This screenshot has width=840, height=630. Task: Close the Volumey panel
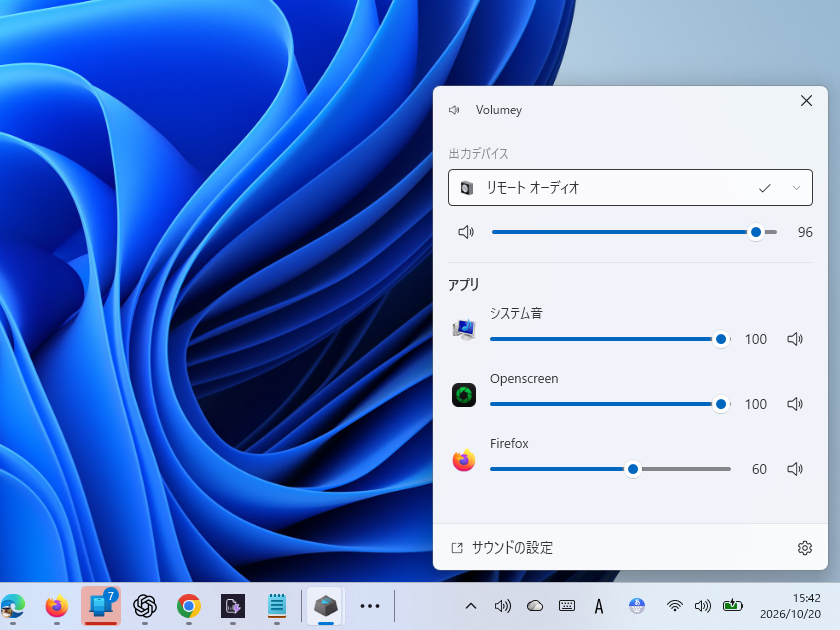(806, 101)
